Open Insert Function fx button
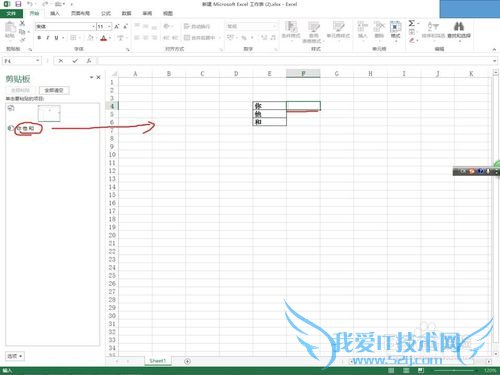The height and width of the screenshot is (375, 500). (x=89, y=61)
